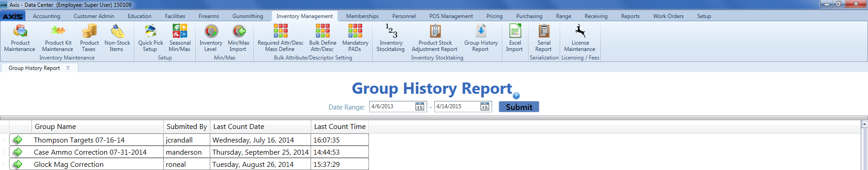Select Thompson Targets 07-16-14 cell
Image resolution: width=868 pixels, height=170 pixels.
pyautogui.click(x=97, y=140)
